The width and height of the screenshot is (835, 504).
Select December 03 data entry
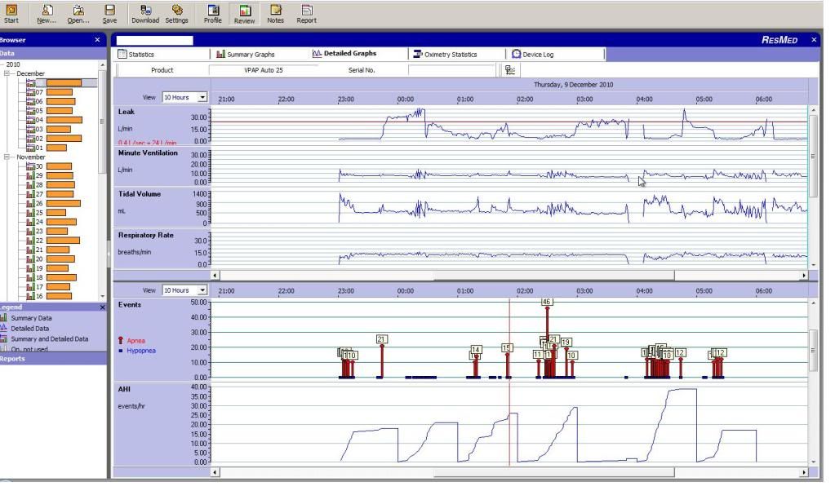48,129
